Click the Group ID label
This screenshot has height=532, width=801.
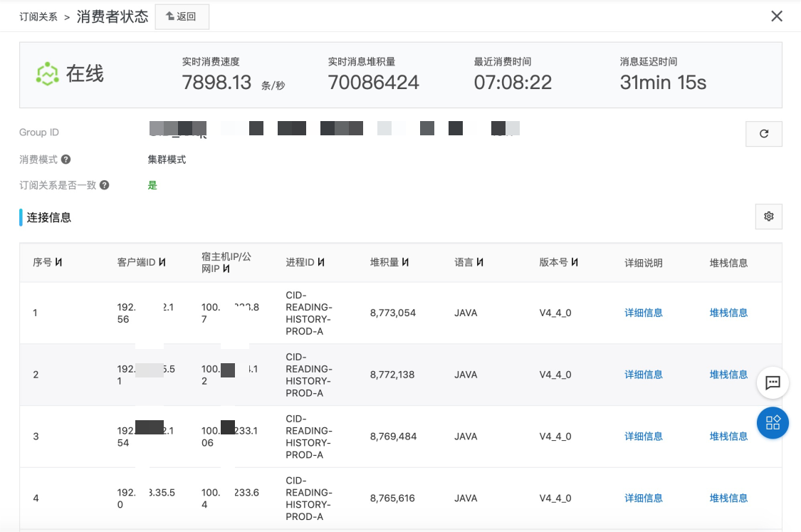click(x=39, y=132)
